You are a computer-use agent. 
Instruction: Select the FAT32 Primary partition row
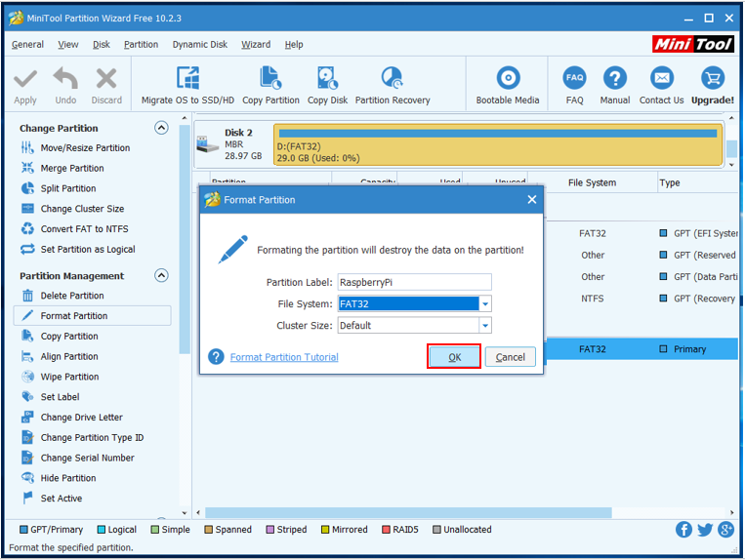click(642, 349)
